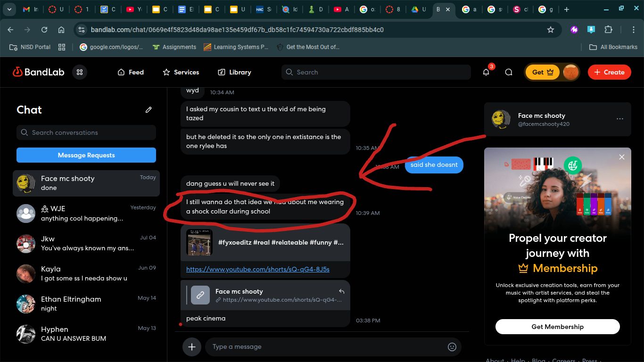The image size is (644, 362).
Task: Open the Chrome three-dot menu
Action: click(634, 30)
